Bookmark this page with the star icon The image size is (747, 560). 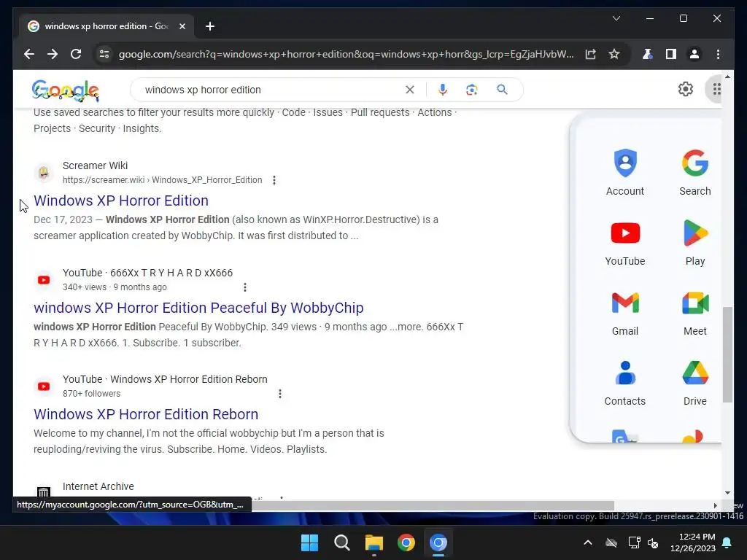point(614,54)
